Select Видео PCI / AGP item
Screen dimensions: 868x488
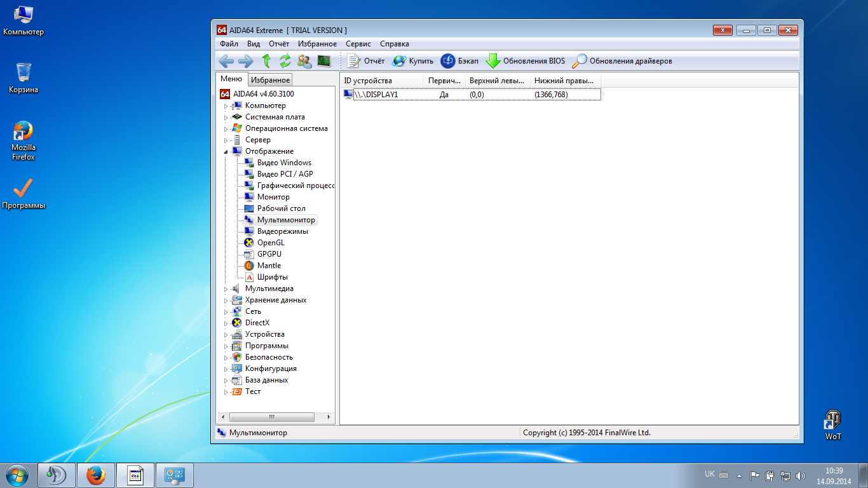(x=285, y=174)
